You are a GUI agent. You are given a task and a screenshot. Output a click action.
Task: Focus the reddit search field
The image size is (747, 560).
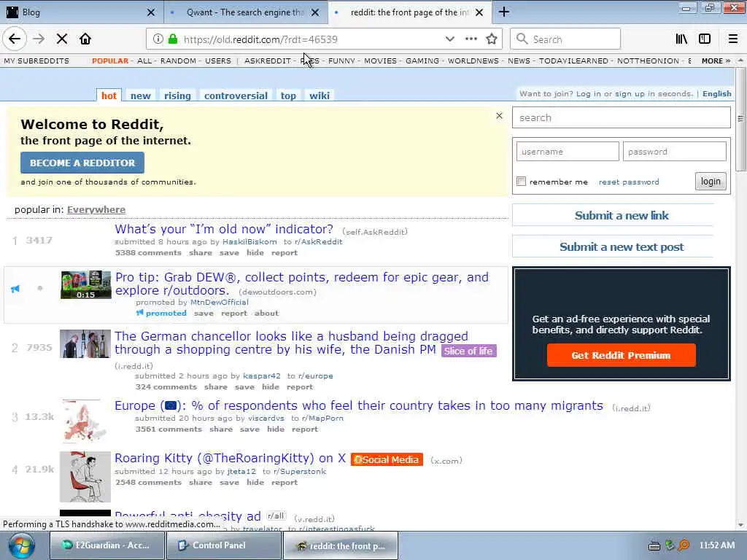pyautogui.click(x=622, y=117)
